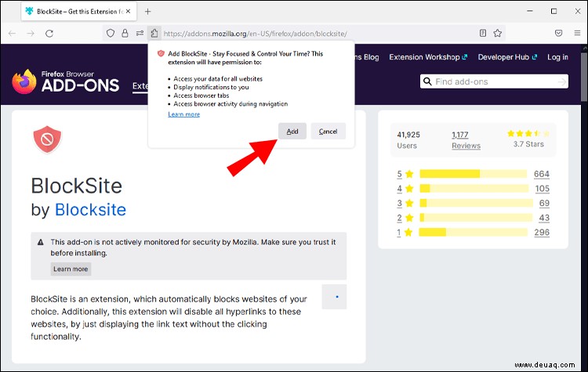
Task: Open the Firefox hamburger menu
Action: pyautogui.click(x=577, y=33)
